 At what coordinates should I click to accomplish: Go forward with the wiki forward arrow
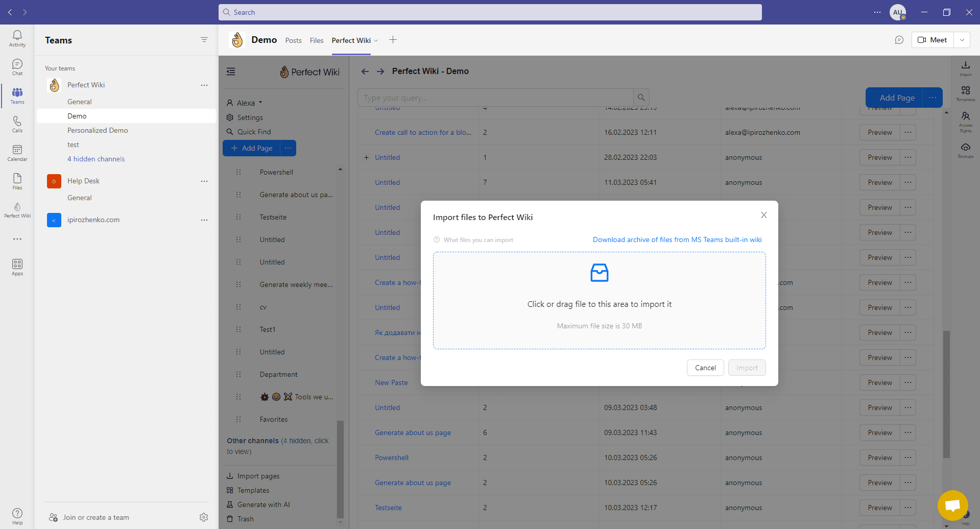tap(380, 71)
